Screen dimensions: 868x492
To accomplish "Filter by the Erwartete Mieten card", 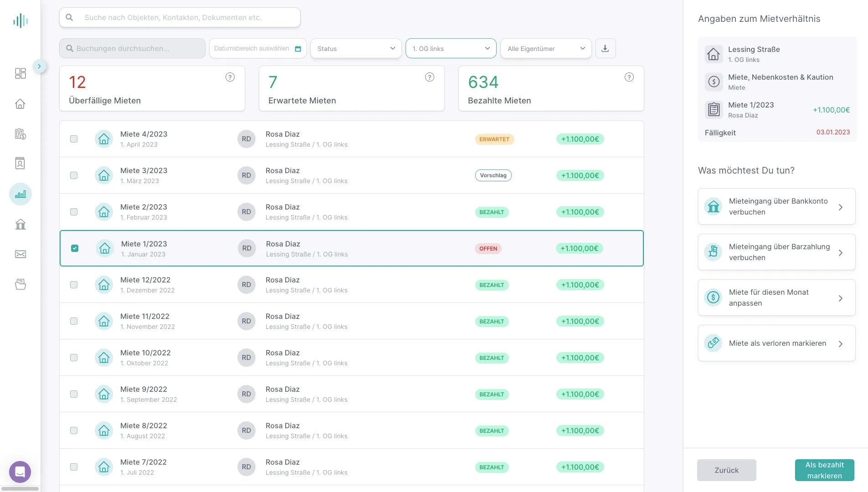I will (352, 88).
